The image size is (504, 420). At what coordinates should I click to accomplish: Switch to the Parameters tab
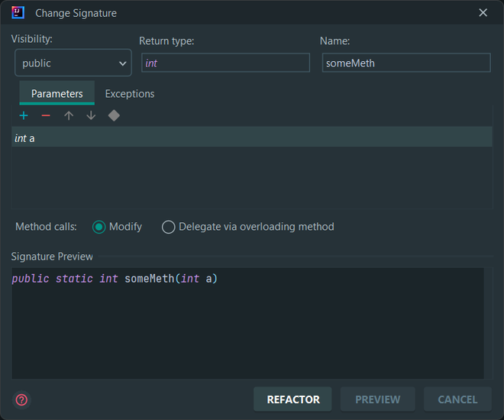(x=57, y=94)
